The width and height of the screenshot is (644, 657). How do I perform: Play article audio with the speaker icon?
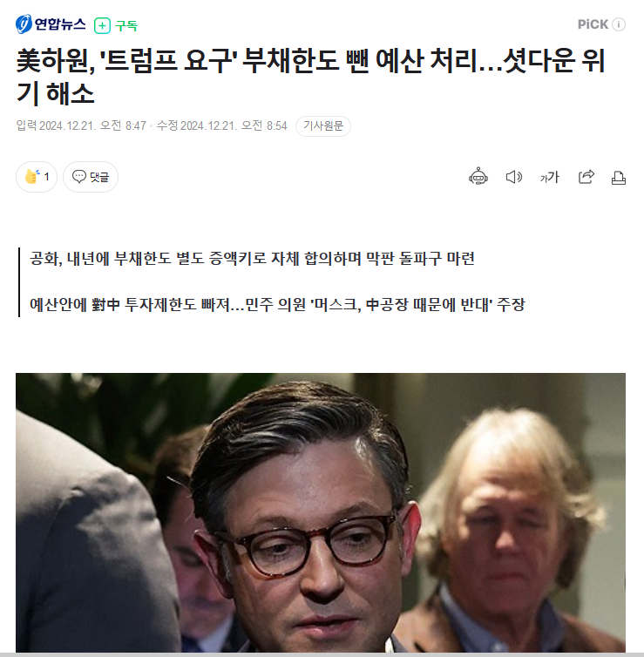(513, 177)
